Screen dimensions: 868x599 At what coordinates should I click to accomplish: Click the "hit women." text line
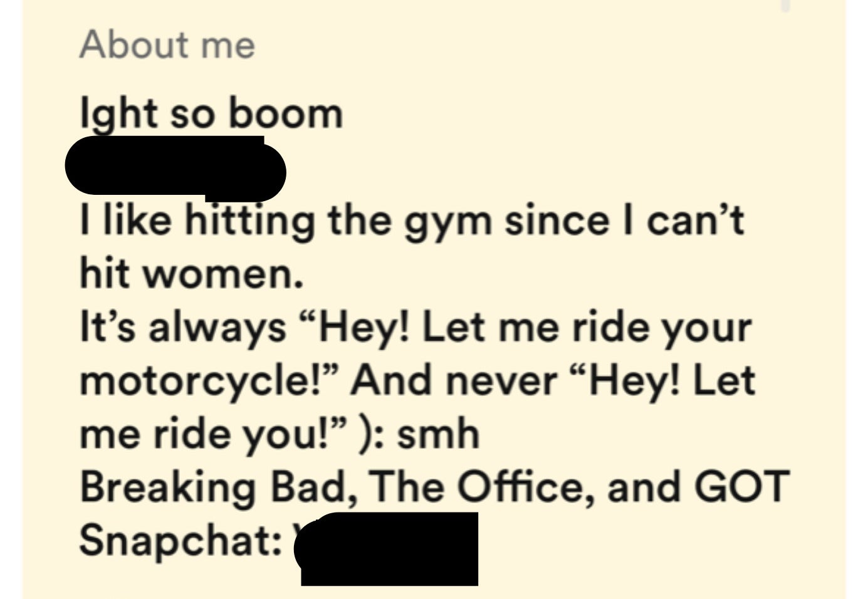tap(191, 274)
